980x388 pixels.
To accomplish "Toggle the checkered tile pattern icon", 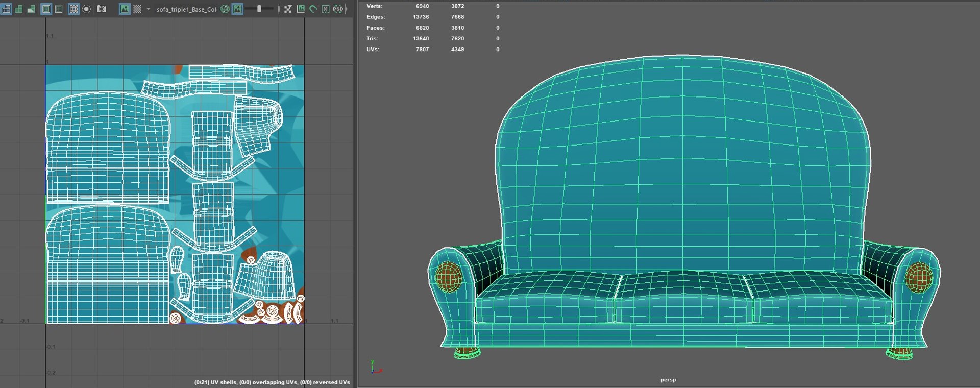I will tap(137, 9).
